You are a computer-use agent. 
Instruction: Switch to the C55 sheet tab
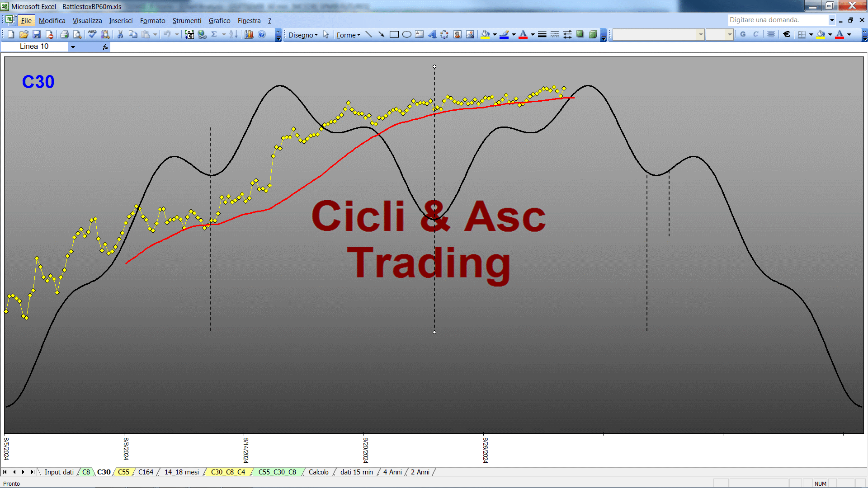pos(123,472)
